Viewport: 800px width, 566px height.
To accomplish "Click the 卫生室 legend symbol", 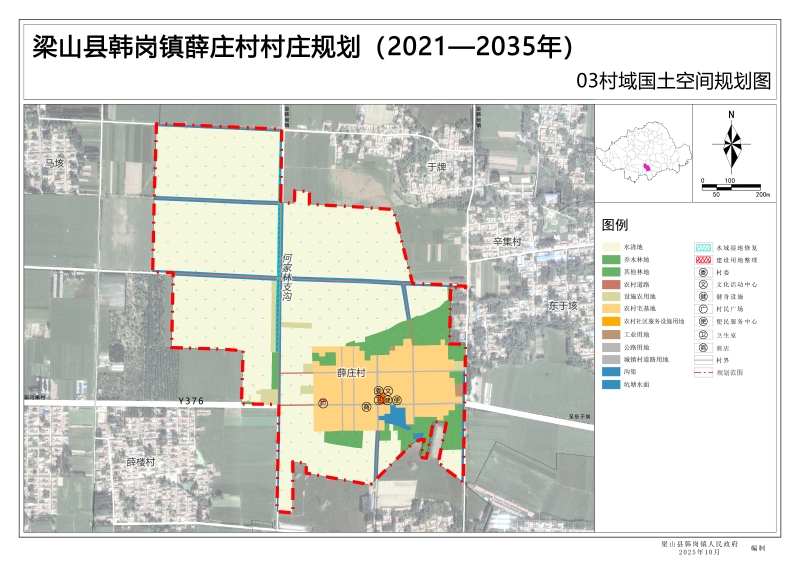I will coord(704,334).
